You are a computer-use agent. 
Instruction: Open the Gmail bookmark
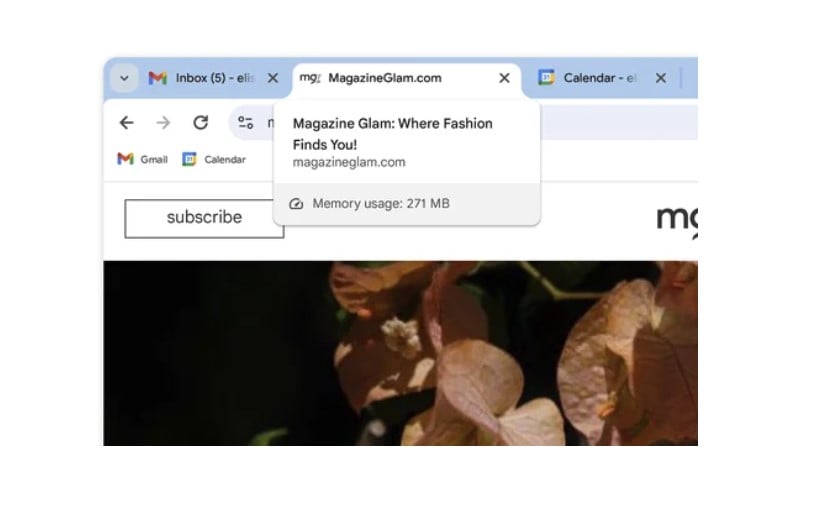[142, 159]
